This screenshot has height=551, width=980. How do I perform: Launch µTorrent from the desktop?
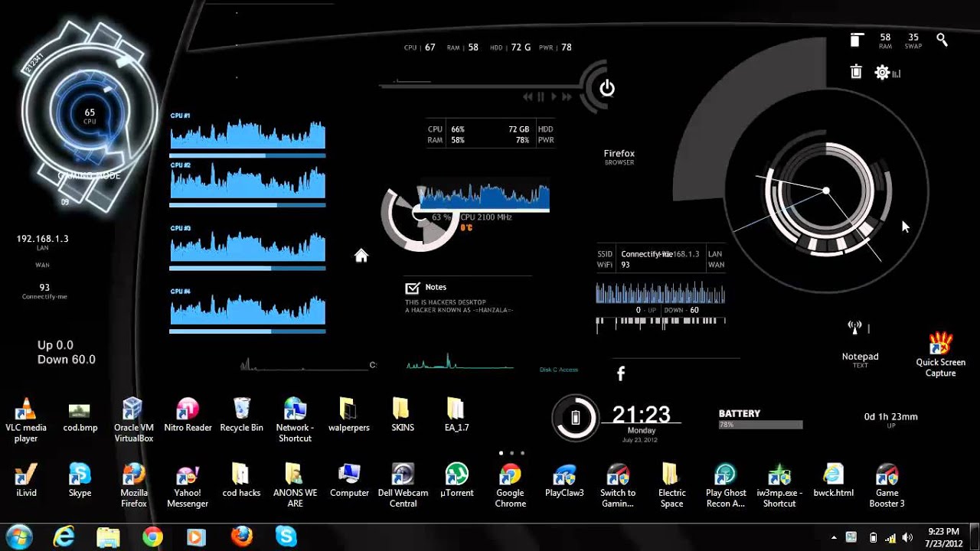(456, 481)
